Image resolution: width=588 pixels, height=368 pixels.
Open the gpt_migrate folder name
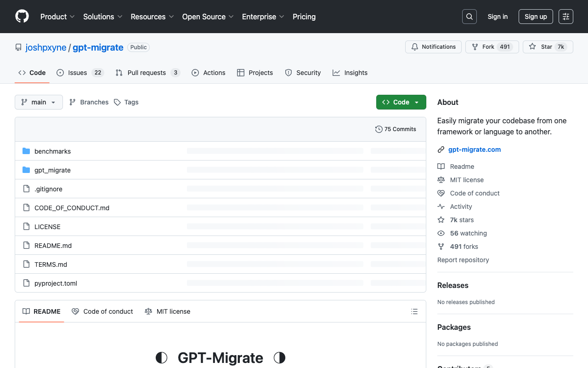pyautogui.click(x=52, y=170)
